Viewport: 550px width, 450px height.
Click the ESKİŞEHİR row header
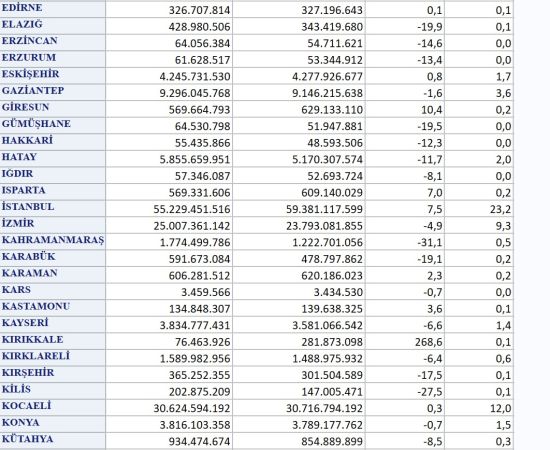pyautogui.click(x=53, y=76)
